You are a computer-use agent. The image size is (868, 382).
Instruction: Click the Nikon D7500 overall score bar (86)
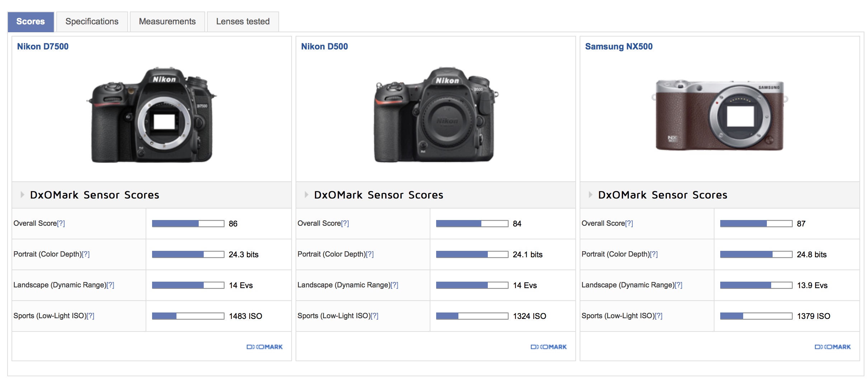click(x=188, y=224)
